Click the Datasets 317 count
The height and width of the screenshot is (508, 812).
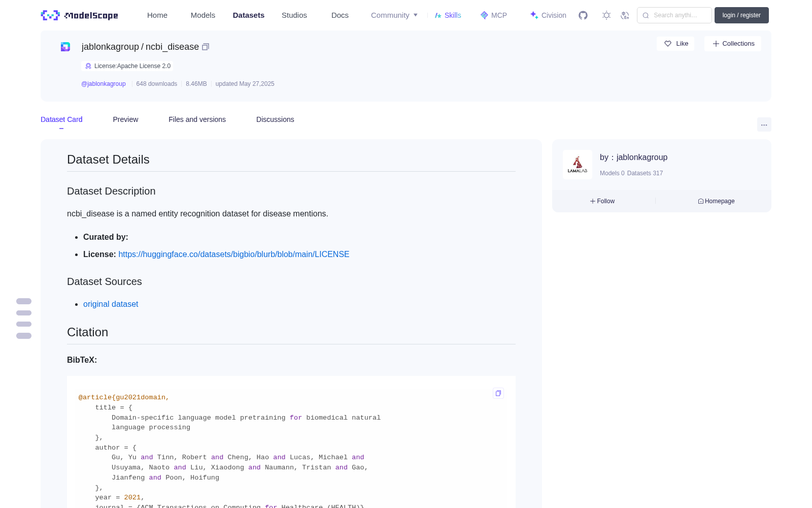[x=645, y=173]
